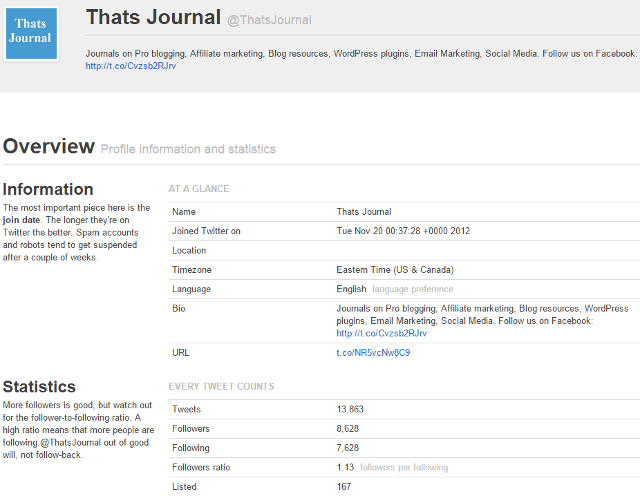Screen dimensions: 640x496
Task: Click the Listed count 167
Action: tap(345, 487)
